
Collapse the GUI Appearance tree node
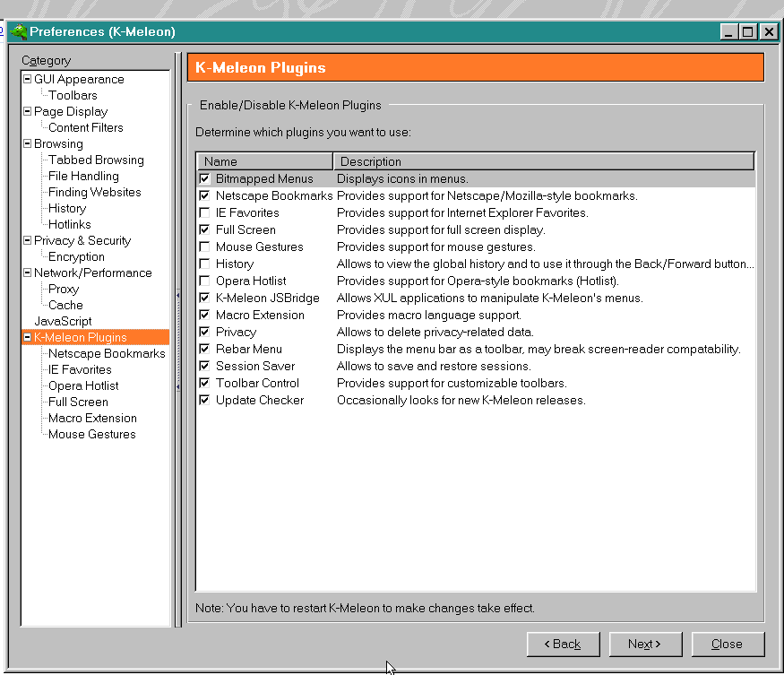[27, 80]
